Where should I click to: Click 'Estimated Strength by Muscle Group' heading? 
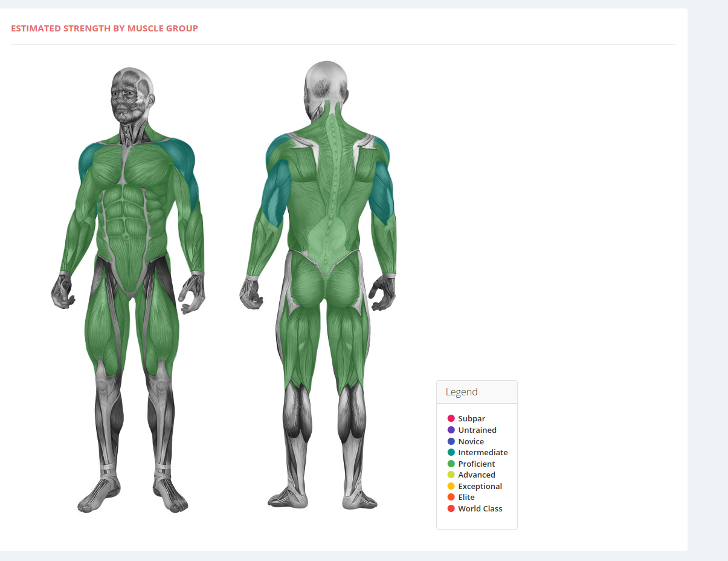[x=105, y=28]
